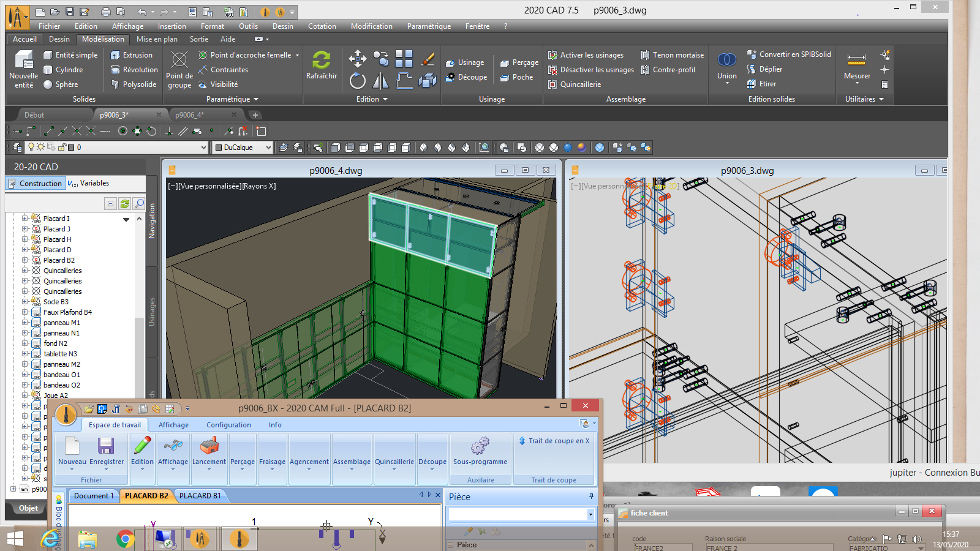Open the Tenon mortaise tool
Image resolution: width=980 pixels, height=551 pixels.
click(x=672, y=55)
